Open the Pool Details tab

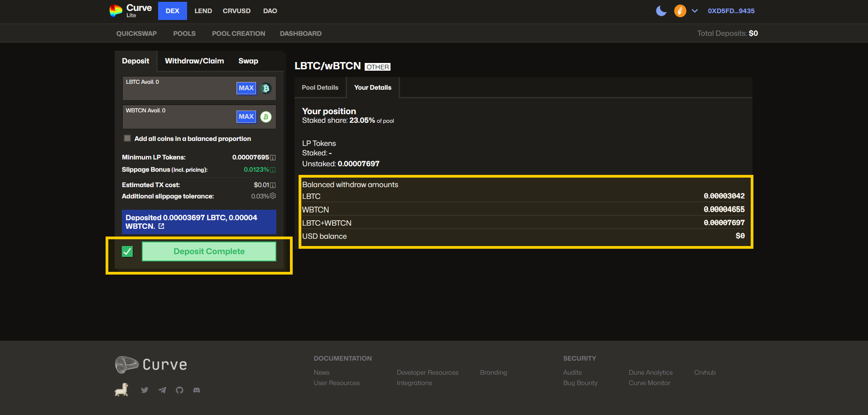click(x=320, y=87)
